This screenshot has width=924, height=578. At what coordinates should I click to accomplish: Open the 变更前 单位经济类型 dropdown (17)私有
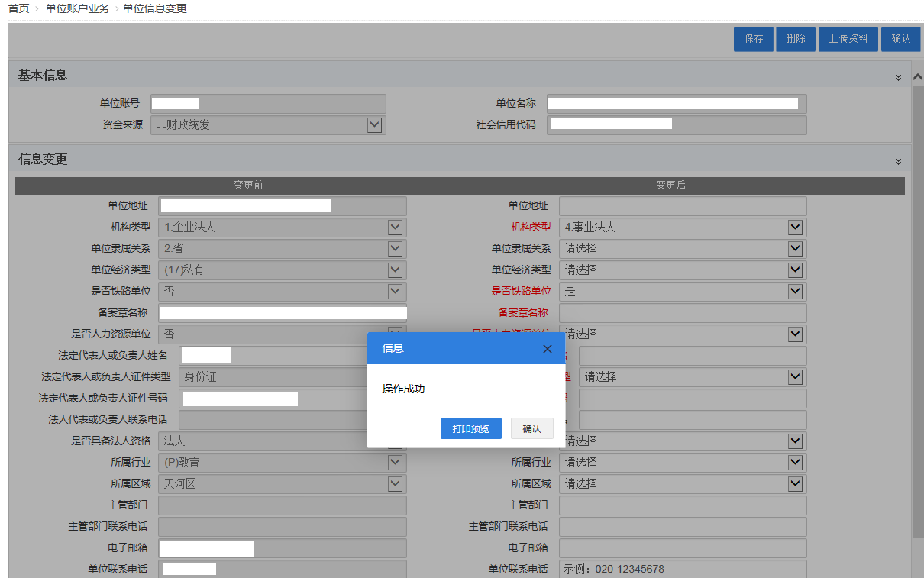click(x=395, y=270)
